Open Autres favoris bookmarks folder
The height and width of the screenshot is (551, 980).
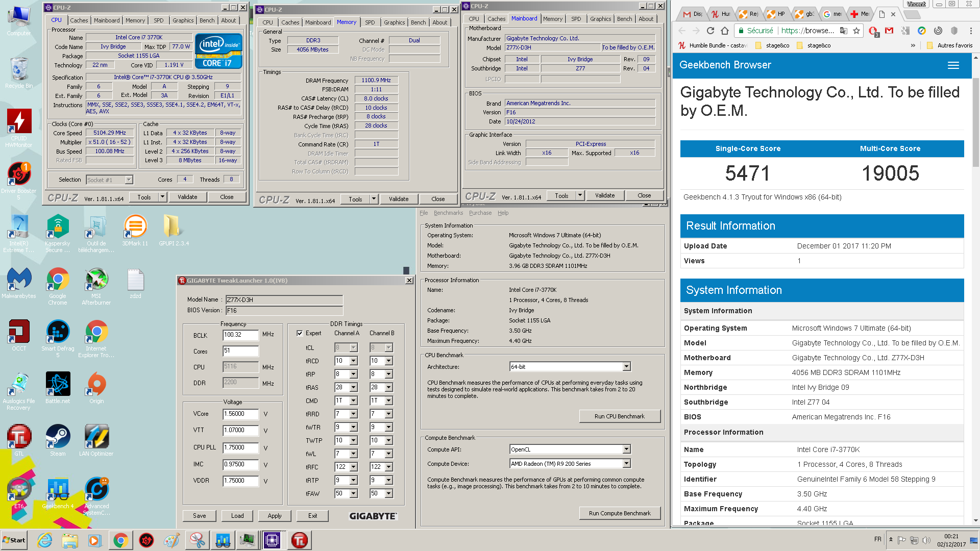point(950,45)
